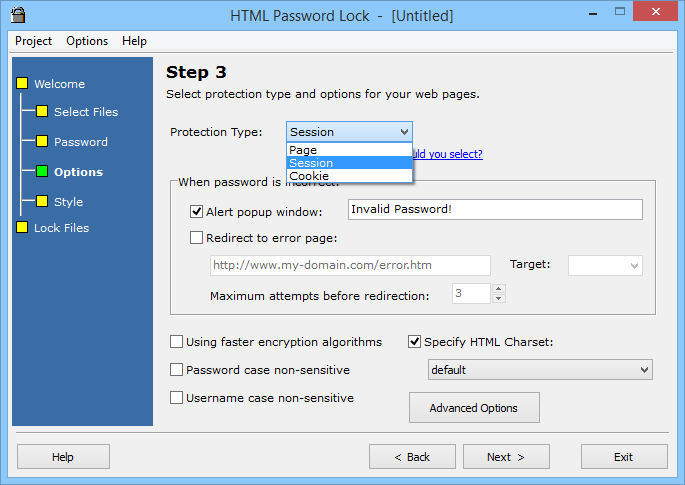The image size is (685, 485).
Task: Click the yellow square beside Welcome
Action: [22, 83]
